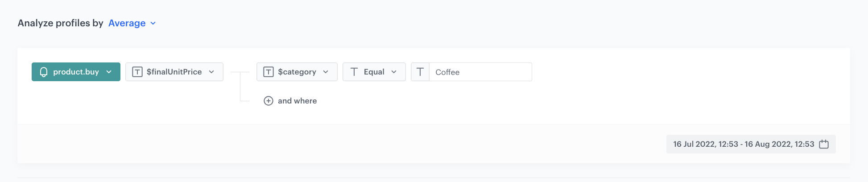Image resolution: width=868 pixels, height=182 pixels.
Task: Click the text-type icon beside $category
Action: (x=269, y=72)
